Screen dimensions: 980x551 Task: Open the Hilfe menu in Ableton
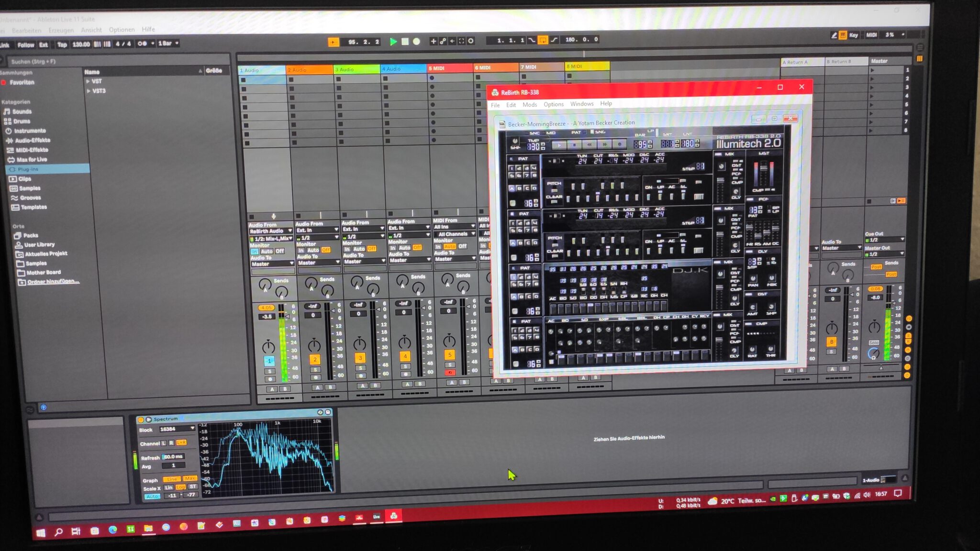click(x=148, y=30)
